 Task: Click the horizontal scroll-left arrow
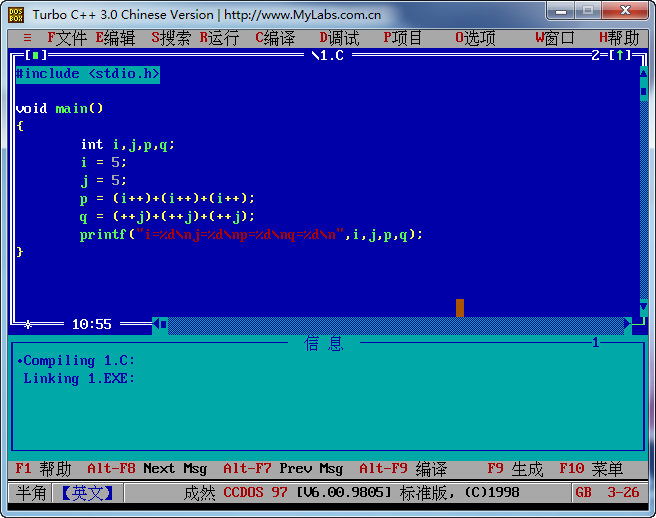pyautogui.click(x=156, y=324)
